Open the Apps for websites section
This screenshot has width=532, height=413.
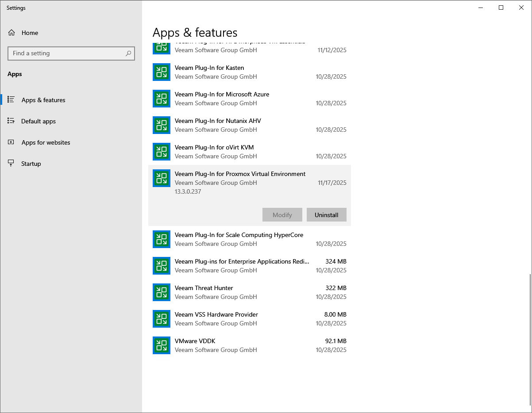click(x=46, y=142)
